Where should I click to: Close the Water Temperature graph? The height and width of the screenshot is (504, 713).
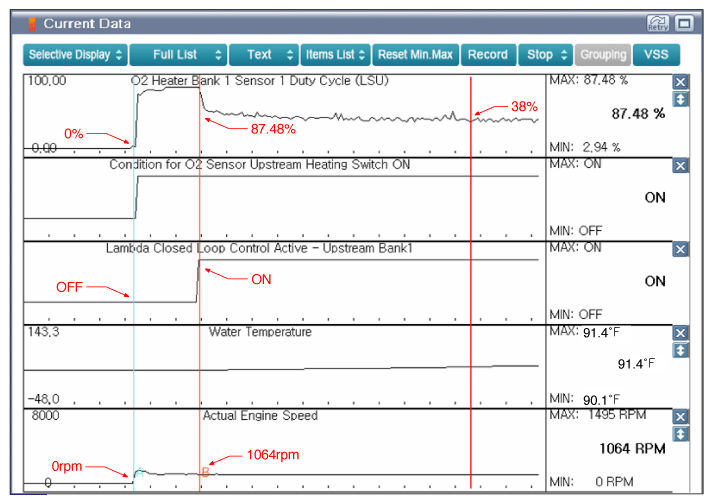click(681, 333)
